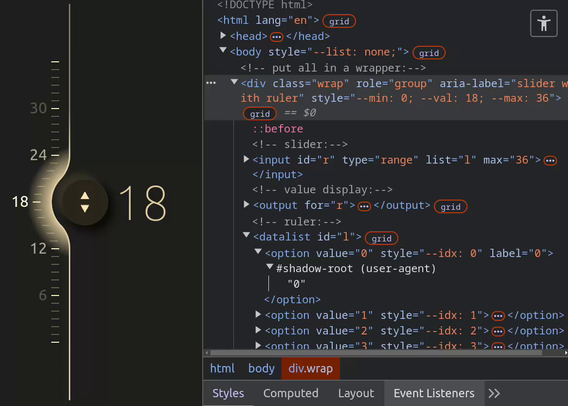Image resolution: width=568 pixels, height=406 pixels.
Task: Collapse the div class="wrap" node
Action: [x=234, y=82]
